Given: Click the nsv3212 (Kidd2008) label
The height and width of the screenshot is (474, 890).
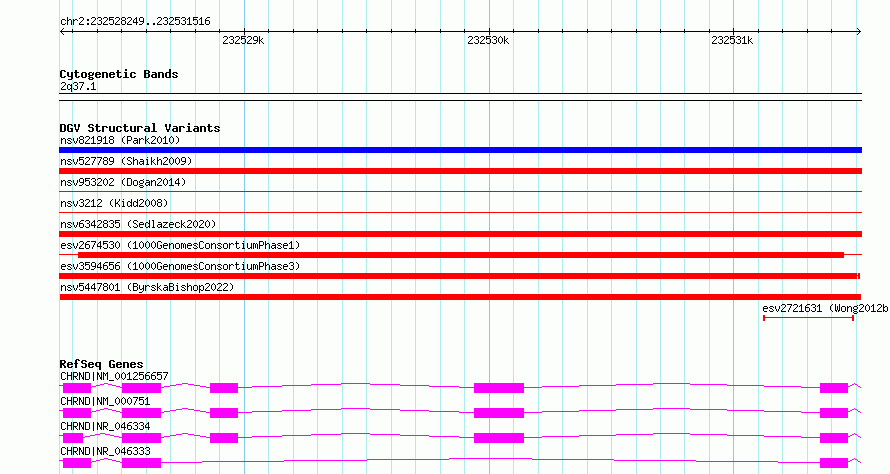Looking at the screenshot, I should (114, 203).
